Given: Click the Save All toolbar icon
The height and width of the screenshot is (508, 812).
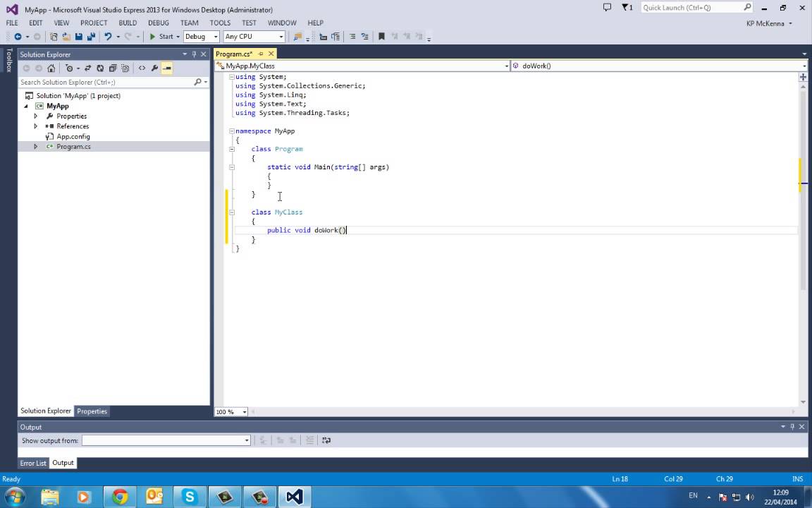Looking at the screenshot, I should point(91,36).
